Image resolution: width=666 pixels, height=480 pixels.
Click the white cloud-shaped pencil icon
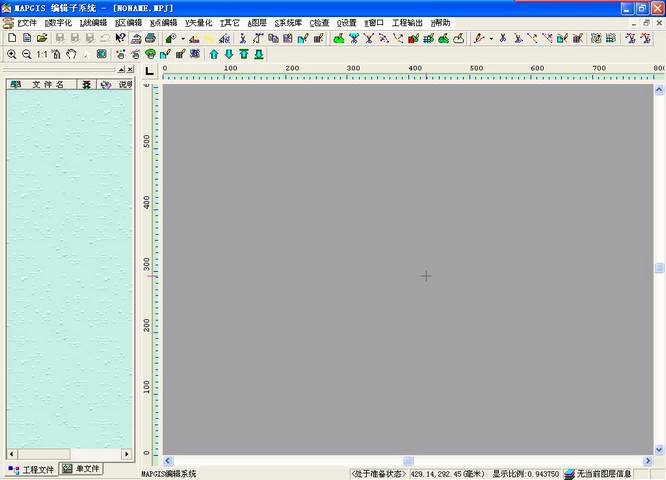click(458, 39)
